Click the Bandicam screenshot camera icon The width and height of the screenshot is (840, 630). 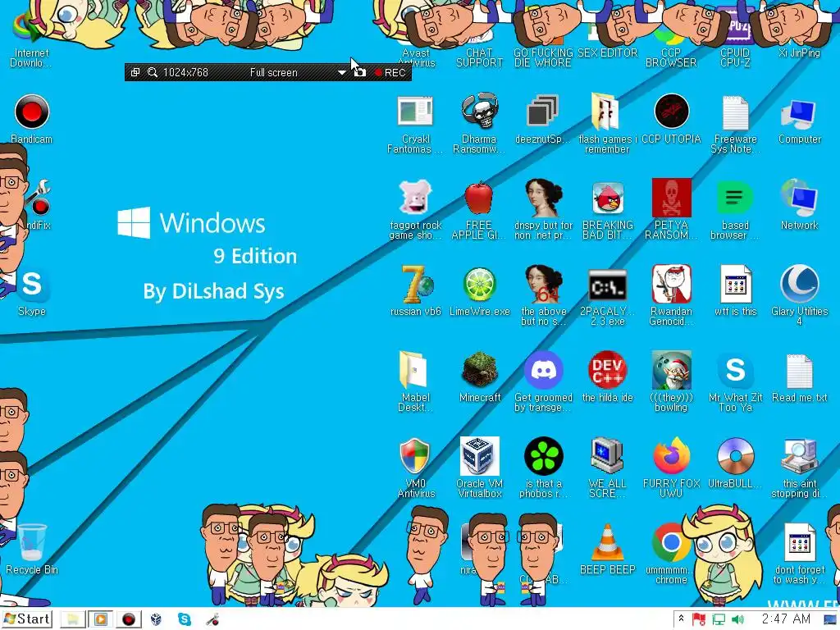(x=360, y=72)
